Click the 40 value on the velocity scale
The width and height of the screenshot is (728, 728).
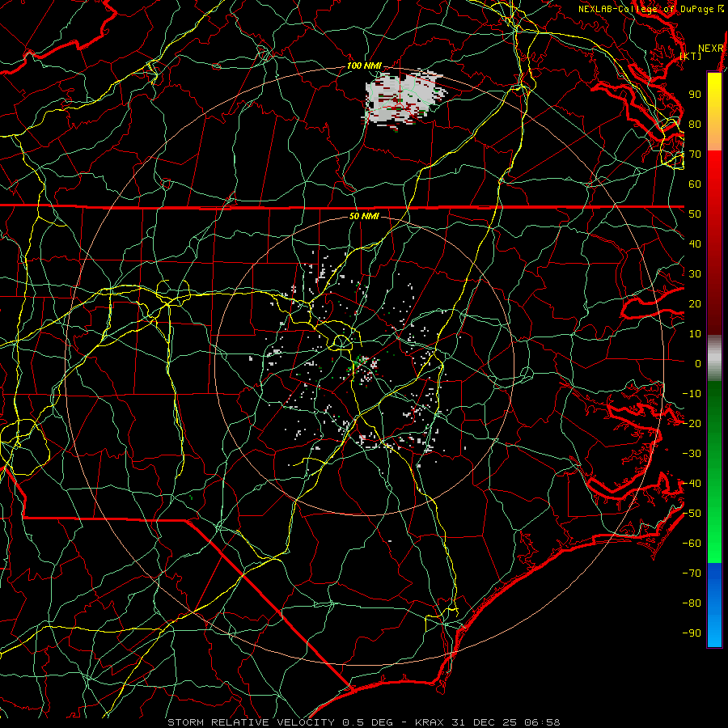pos(695,243)
